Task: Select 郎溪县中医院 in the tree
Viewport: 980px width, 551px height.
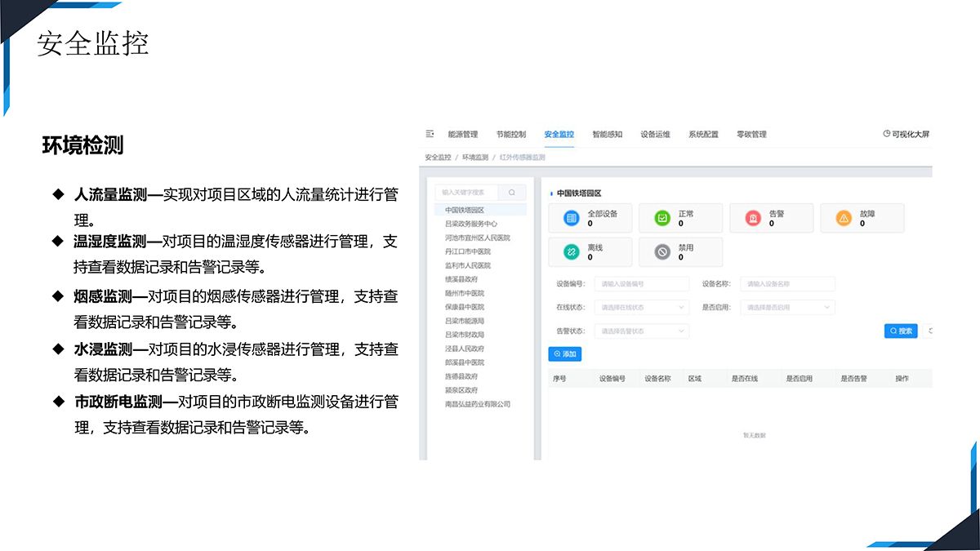Action: 465,362
